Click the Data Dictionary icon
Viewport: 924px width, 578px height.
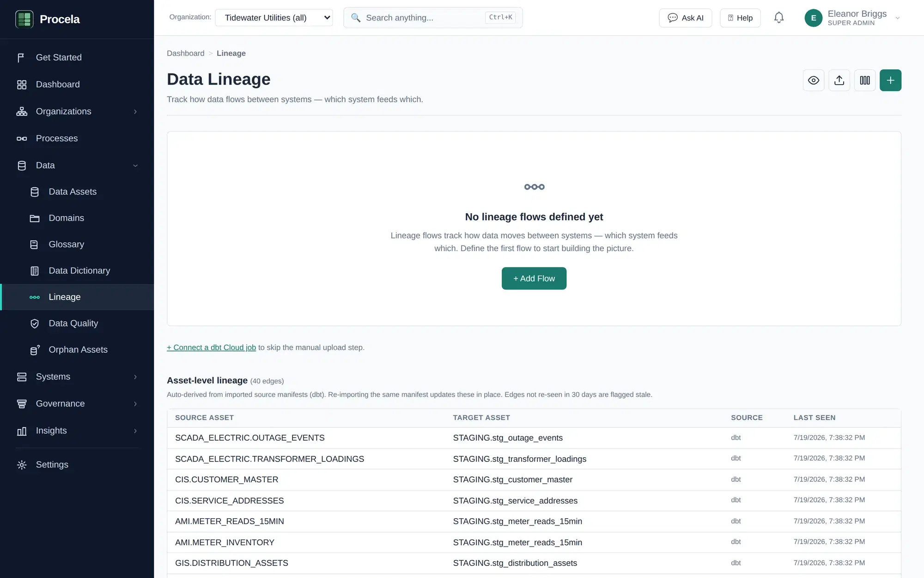35,271
